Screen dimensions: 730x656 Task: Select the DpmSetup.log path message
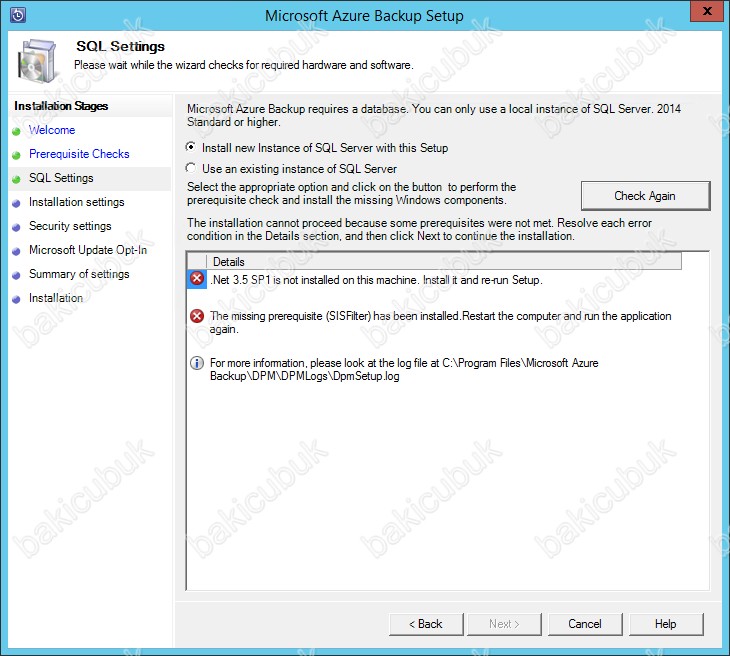tap(404, 369)
